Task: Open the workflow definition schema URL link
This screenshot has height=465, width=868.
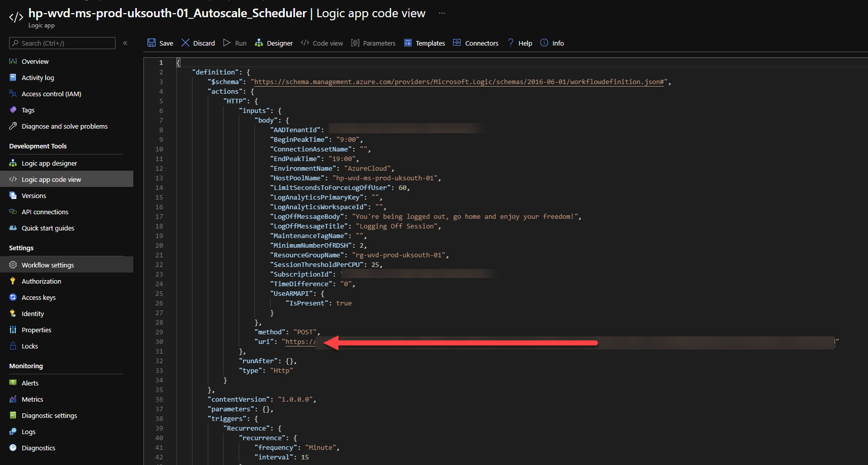Action: [459, 82]
